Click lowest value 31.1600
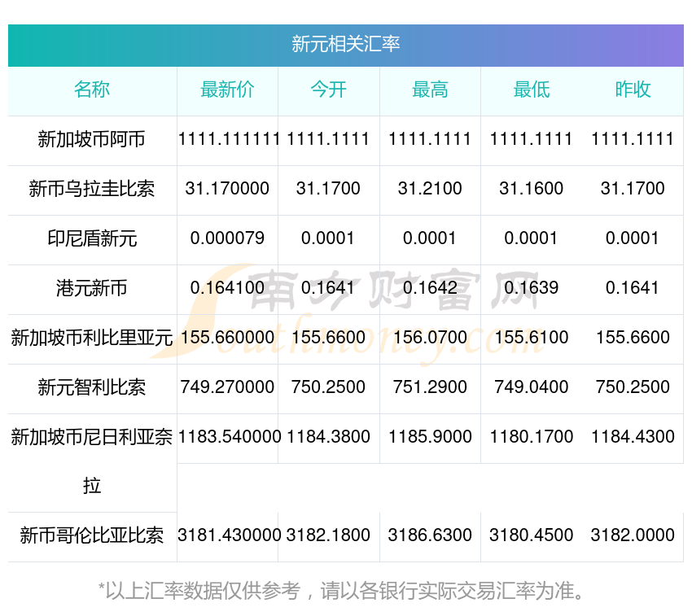This screenshot has height=616, width=692. pyautogui.click(x=532, y=189)
